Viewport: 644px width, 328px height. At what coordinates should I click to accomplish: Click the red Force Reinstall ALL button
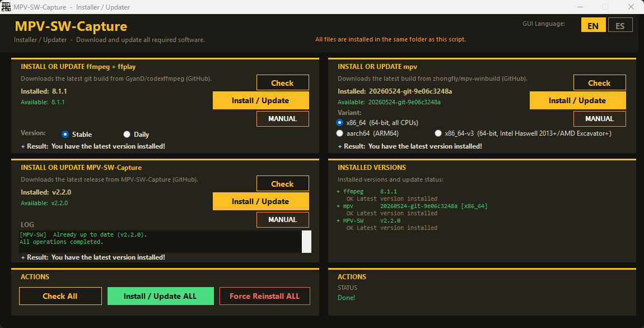point(265,296)
